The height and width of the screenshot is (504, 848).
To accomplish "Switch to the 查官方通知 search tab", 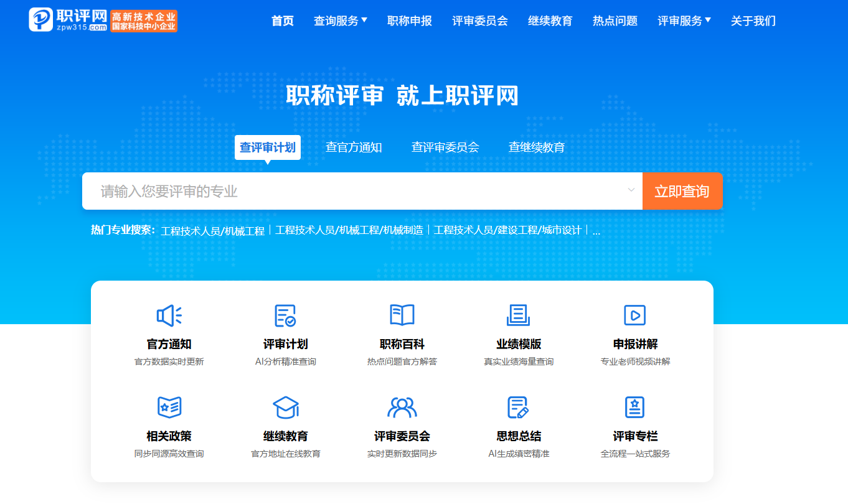I will point(354,147).
